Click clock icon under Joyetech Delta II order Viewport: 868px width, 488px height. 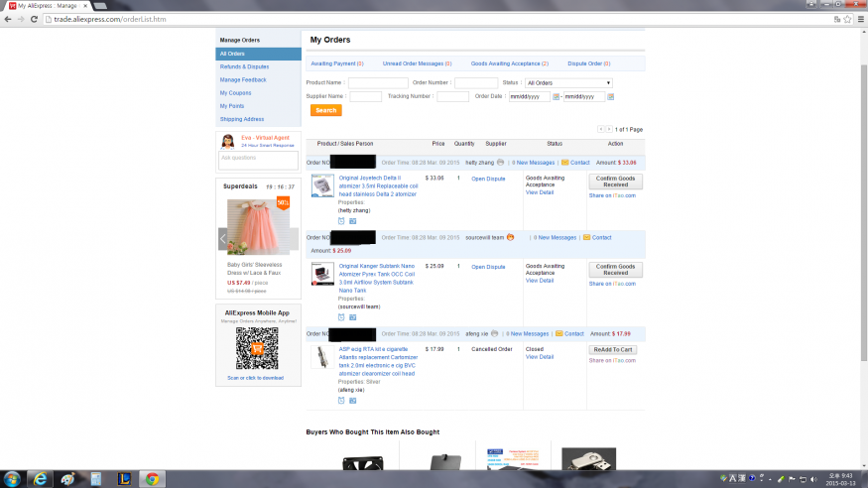[x=341, y=221]
